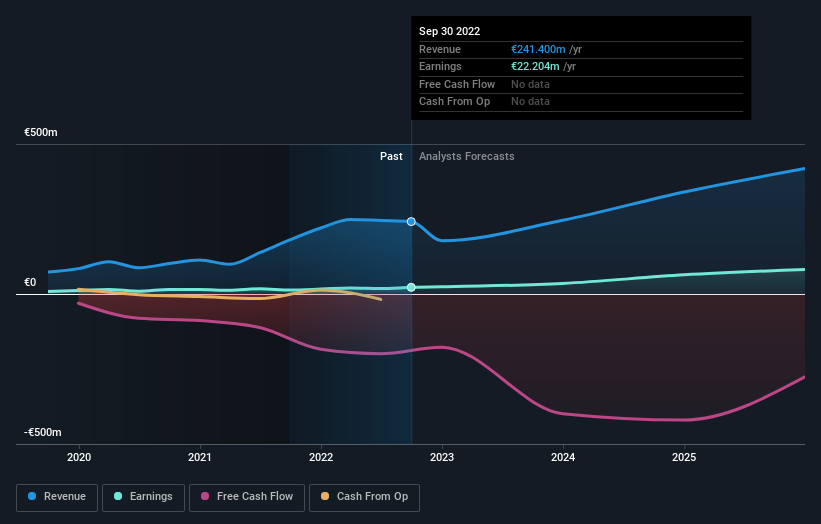Viewport: 821px width, 524px height.
Task: Click the 2024 x-axis label
Action: 563,457
